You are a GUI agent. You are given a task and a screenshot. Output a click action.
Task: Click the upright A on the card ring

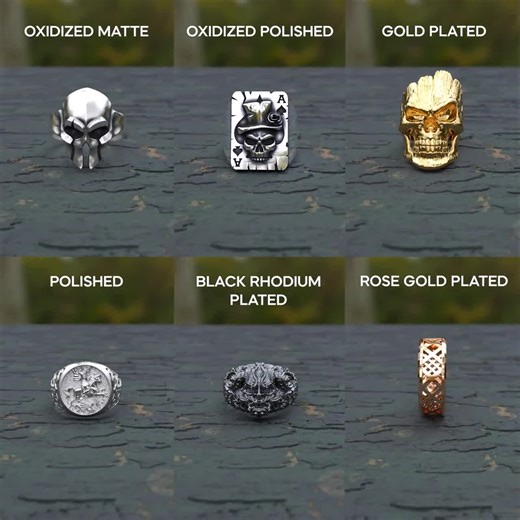282,99
